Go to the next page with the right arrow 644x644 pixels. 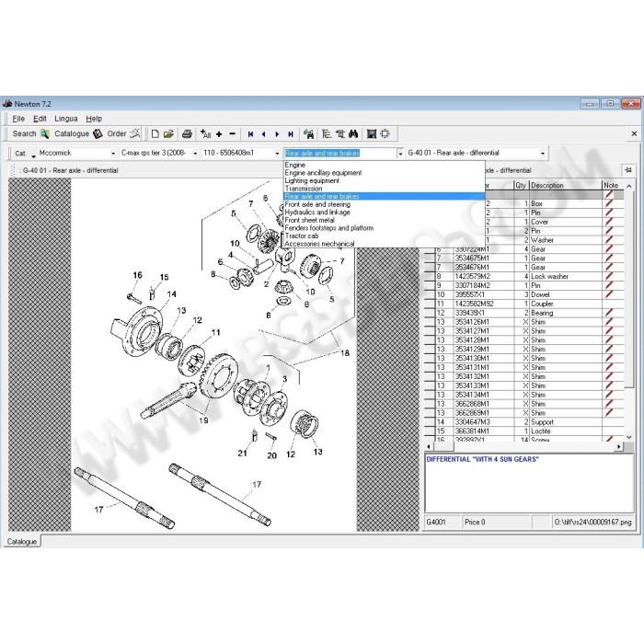(277, 134)
